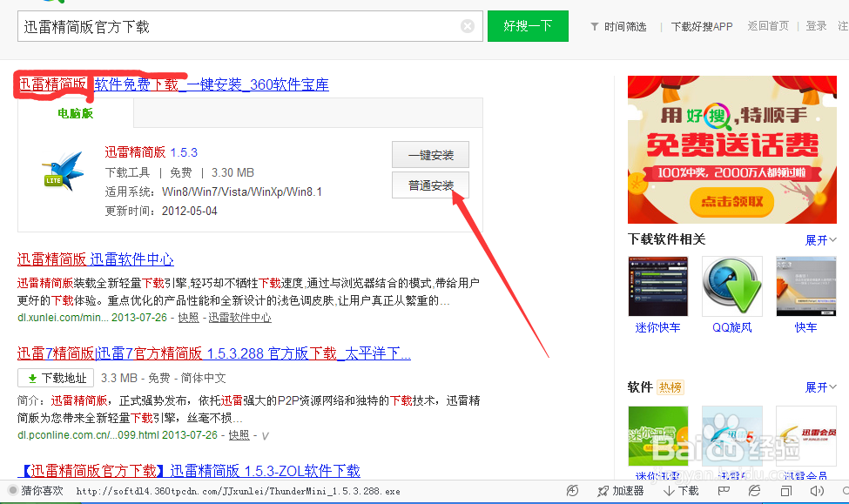The image size is (849, 504).
Task: Click the QQ旋风 green arrow icon
Action: point(732,286)
